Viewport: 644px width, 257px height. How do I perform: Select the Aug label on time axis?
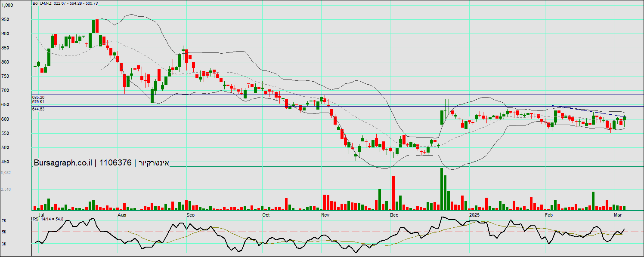[x=122, y=214]
